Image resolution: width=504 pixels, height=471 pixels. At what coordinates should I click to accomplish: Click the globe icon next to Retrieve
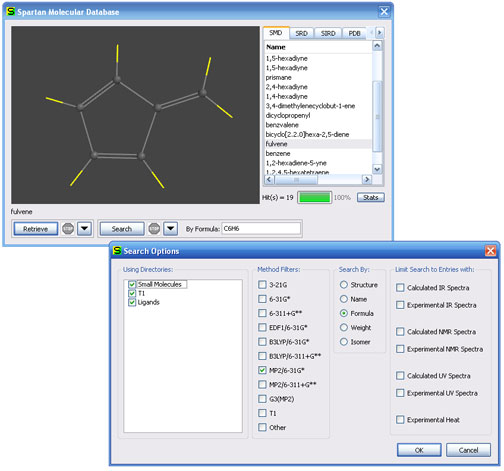[x=68, y=229]
